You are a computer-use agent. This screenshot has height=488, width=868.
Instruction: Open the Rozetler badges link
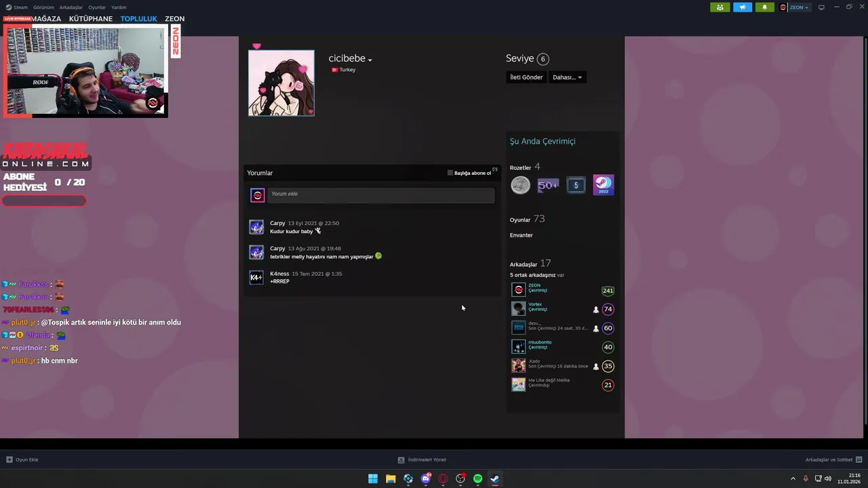tap(520, 167)
